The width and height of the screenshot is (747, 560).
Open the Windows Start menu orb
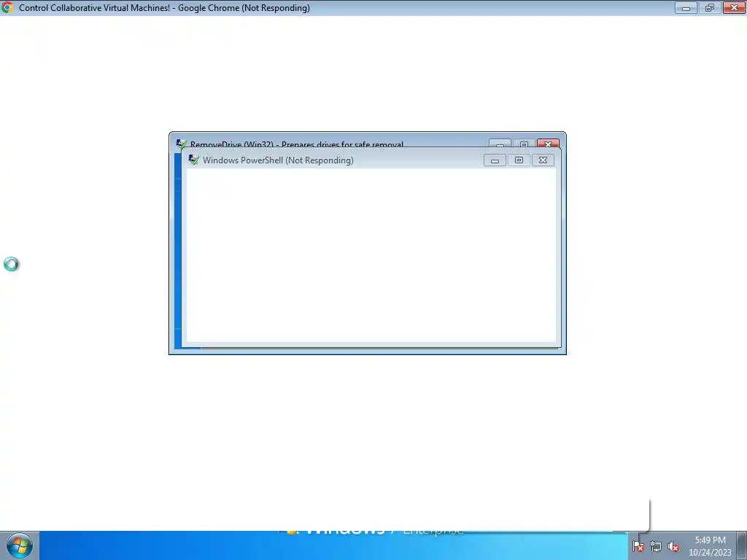point(19,545)
